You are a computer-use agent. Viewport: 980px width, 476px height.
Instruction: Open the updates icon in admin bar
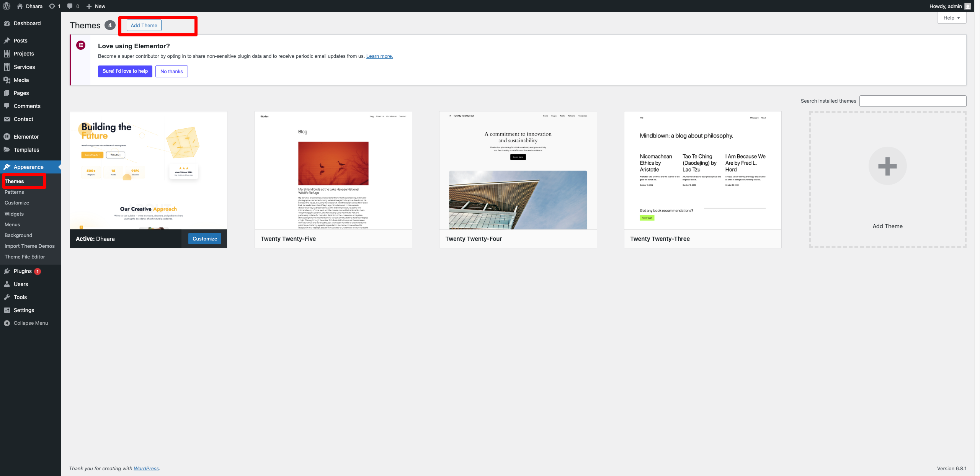tap(52, 6)
